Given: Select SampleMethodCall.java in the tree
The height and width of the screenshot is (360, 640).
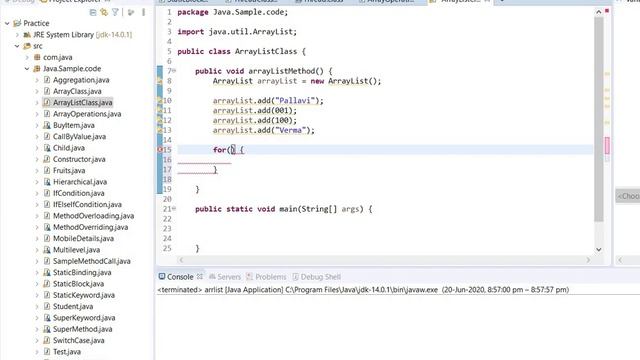Looking at the screenshot, I should (x=91, y=261).
